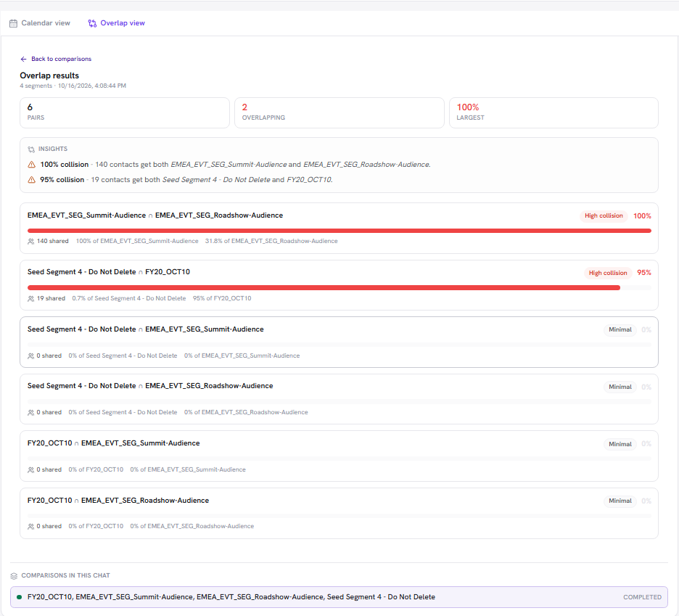Image resolution: width=679 pixels, height=616 pixels.
Task: Click the back arrow icon
Action: [23, 59]
